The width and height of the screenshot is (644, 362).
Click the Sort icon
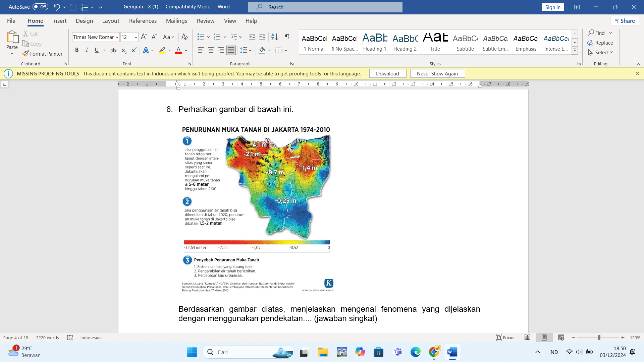tap(274, 37)
